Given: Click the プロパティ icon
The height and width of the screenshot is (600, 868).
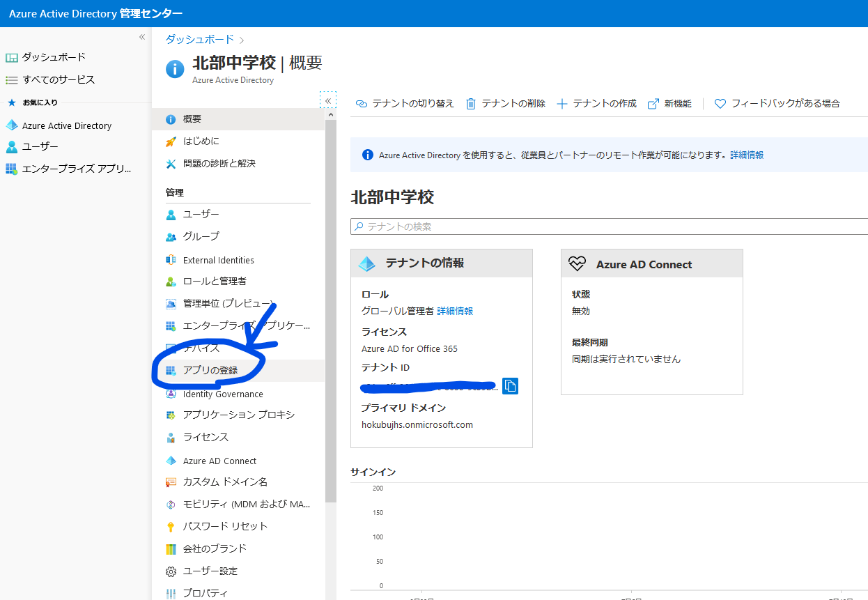Looking at the screenshot, I should click(x=171, y=594).
